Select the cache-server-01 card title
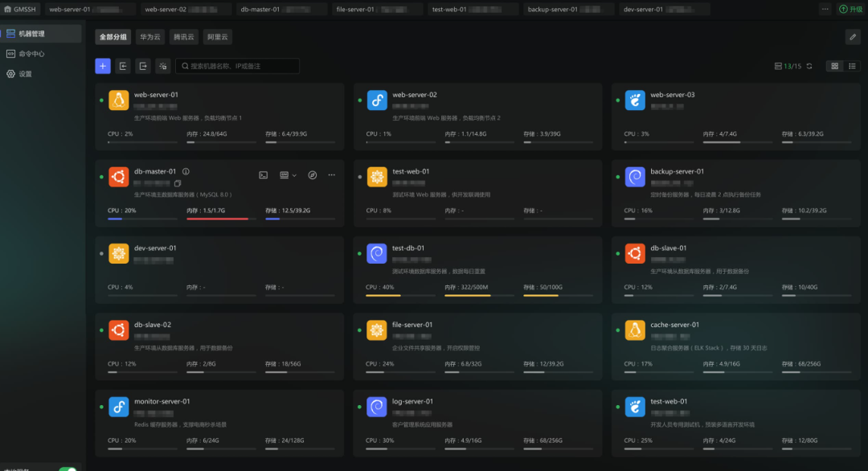 pos(674,325)
